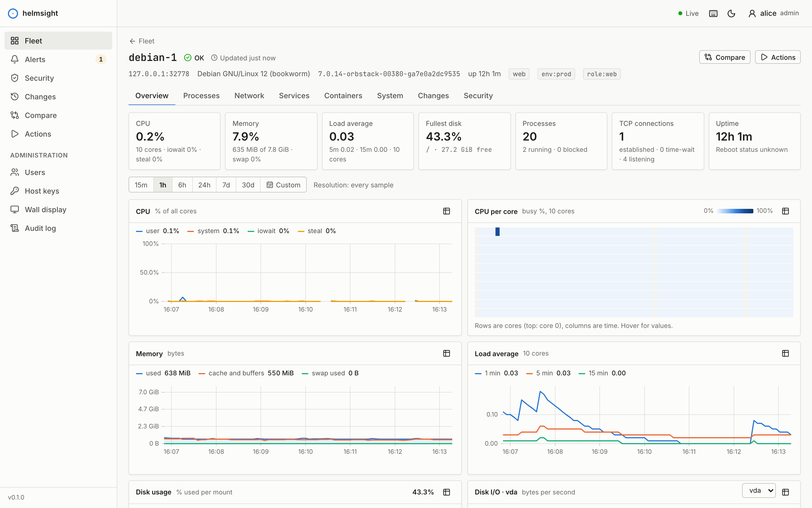Click the helmsight logo icon
The width and height of the screenshot is (812, 508).
click(13, 14)
